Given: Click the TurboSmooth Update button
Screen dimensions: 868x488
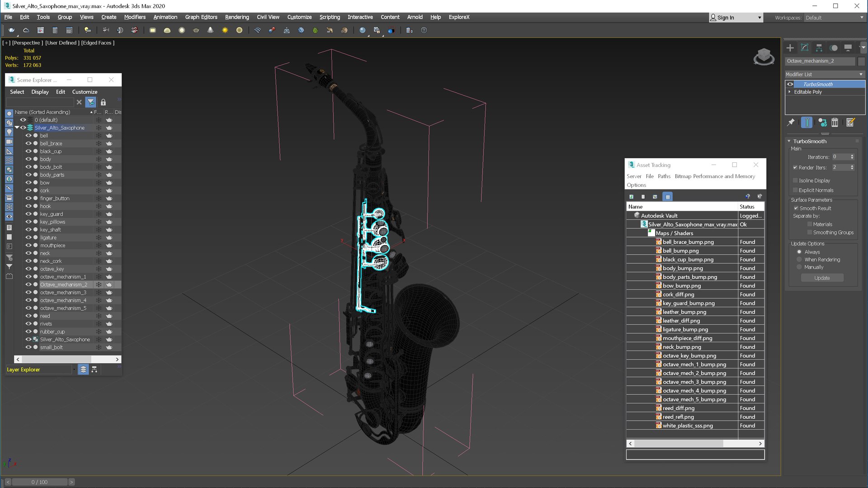Looking at the screenshot, I should pos(822,278).
